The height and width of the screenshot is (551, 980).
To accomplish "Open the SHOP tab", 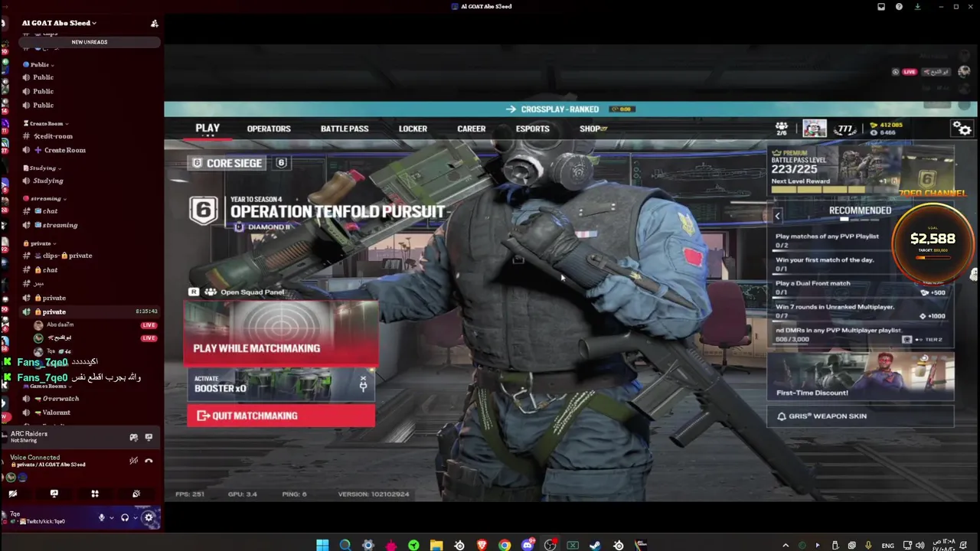I will (593, 129).
